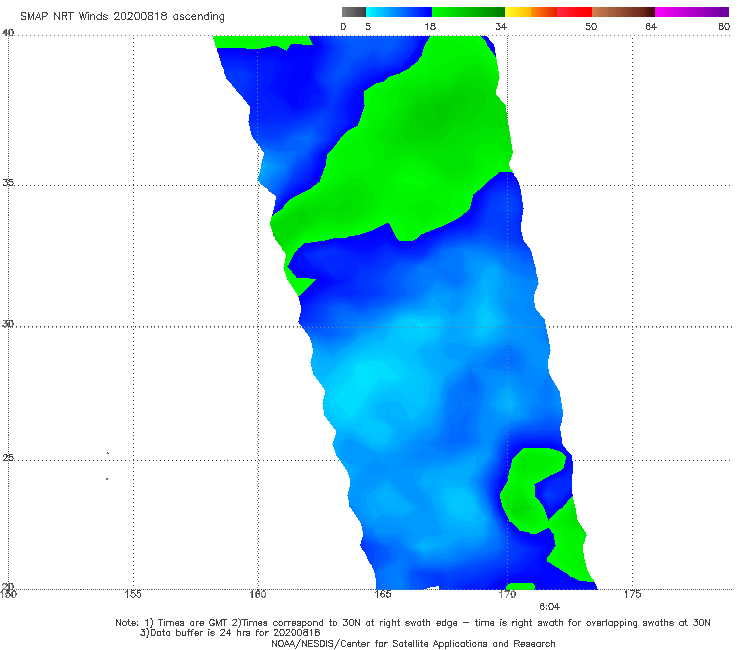The width and height of the screenshot is (740, 650).
Task: Click the longitude label '160'
Action: point(258,594)
